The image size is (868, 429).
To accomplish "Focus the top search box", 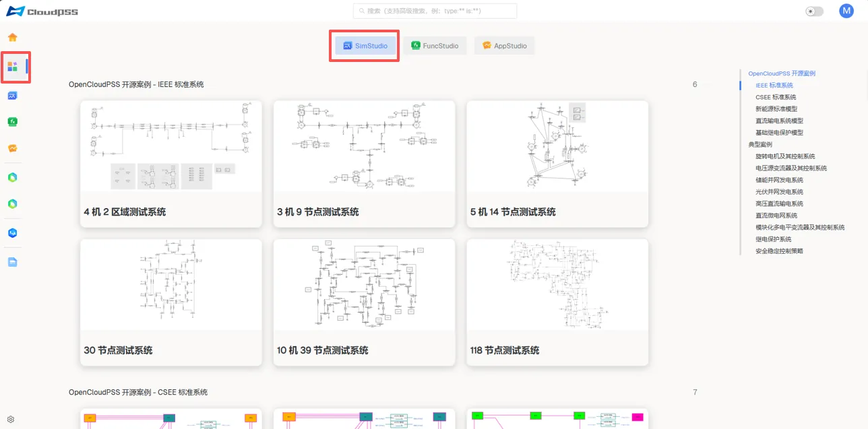I will point(435,11).
